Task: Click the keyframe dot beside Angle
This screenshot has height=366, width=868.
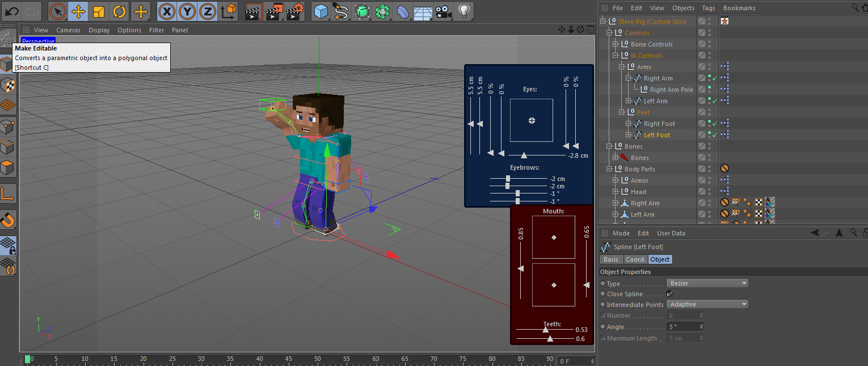Action: click(x=602, y=327)
